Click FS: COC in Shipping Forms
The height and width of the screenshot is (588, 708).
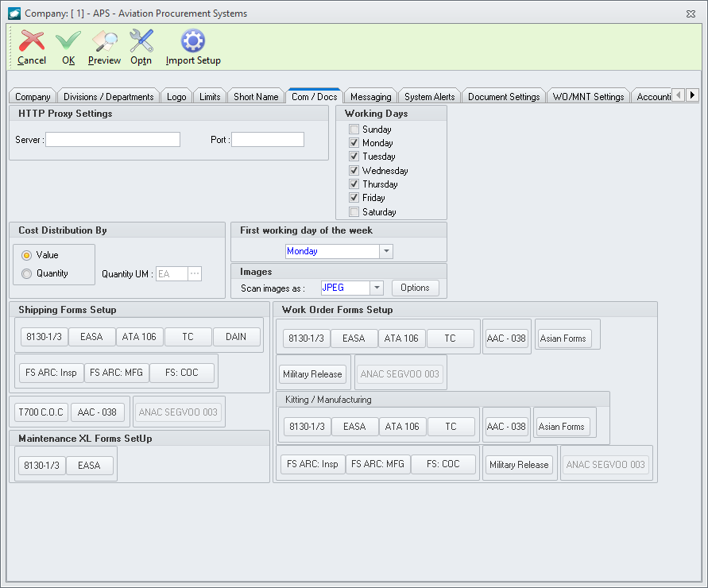[181, 373]
